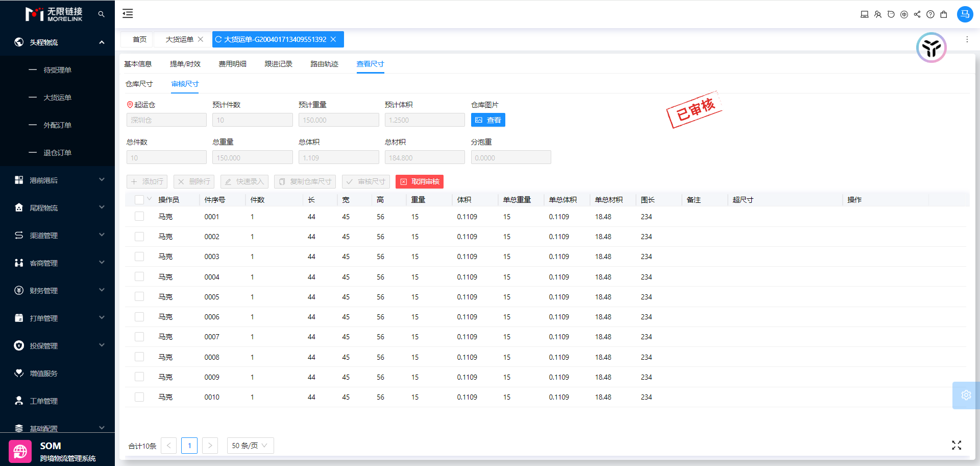Click the sidebar search magnifier icon
This screenshot has width=980, height=466.
(x=101, y=14)
